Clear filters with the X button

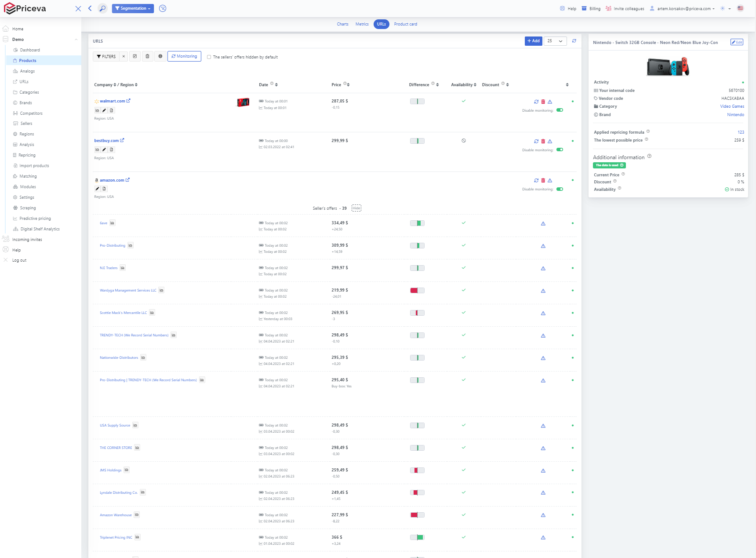(124, 56)
